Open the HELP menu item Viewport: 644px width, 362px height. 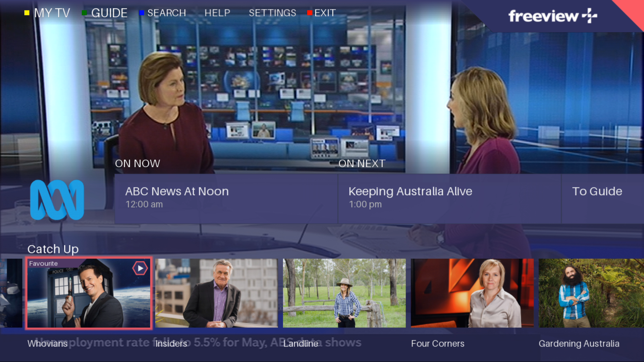(217, 13)
